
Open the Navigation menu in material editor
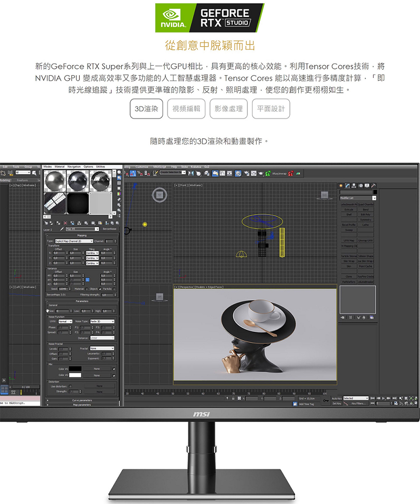[74, 167]
